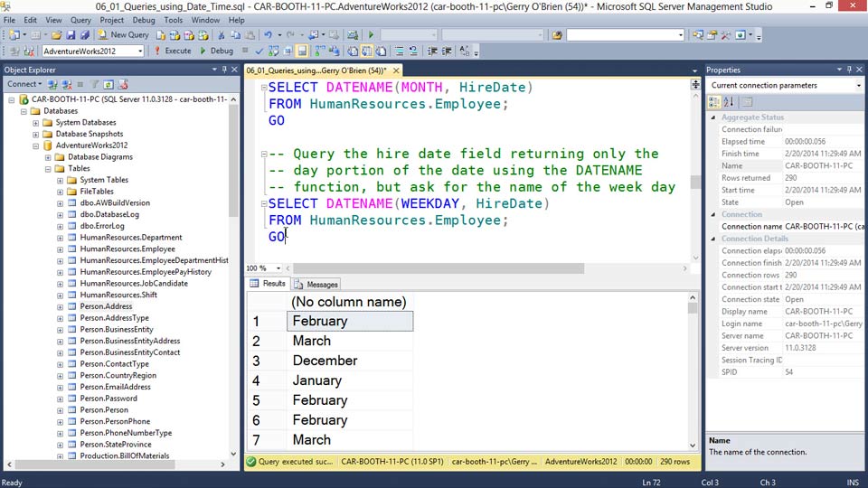Toggle Include Client Statistics

coord(335,51)
